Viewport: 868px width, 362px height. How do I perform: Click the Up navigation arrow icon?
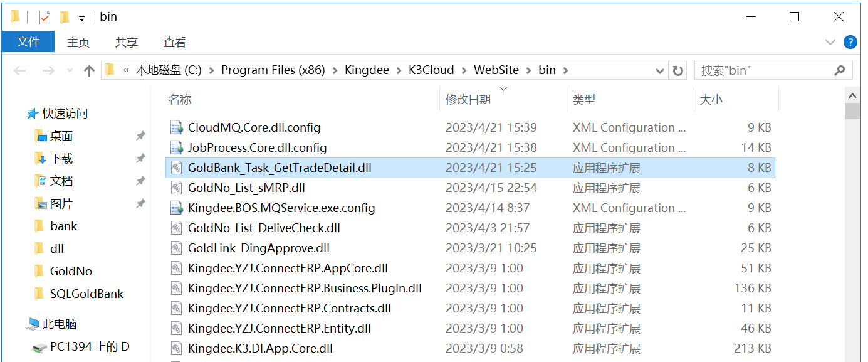[89, 70]
